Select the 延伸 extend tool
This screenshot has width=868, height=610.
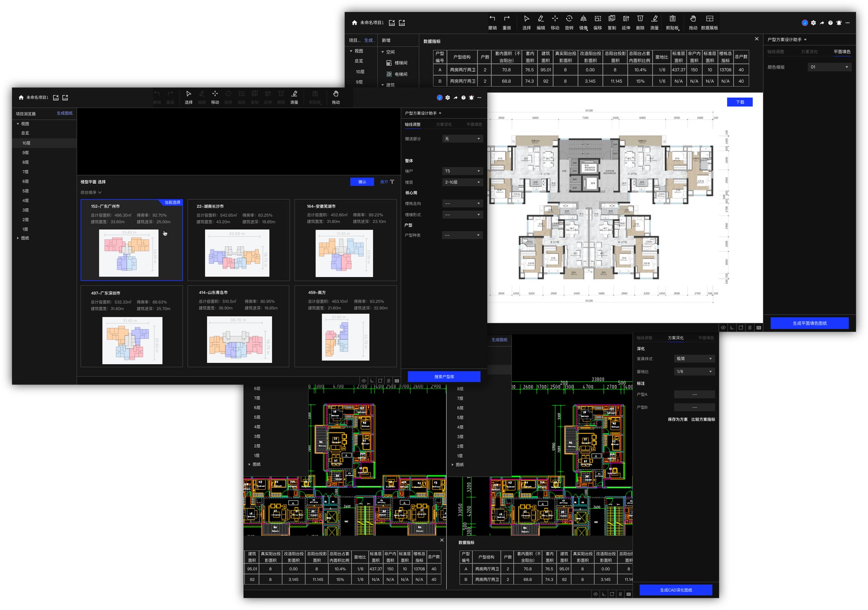626,19
